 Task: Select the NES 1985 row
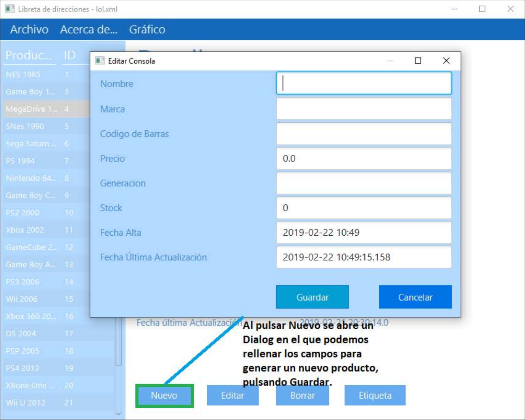click(x=47, y=74)
